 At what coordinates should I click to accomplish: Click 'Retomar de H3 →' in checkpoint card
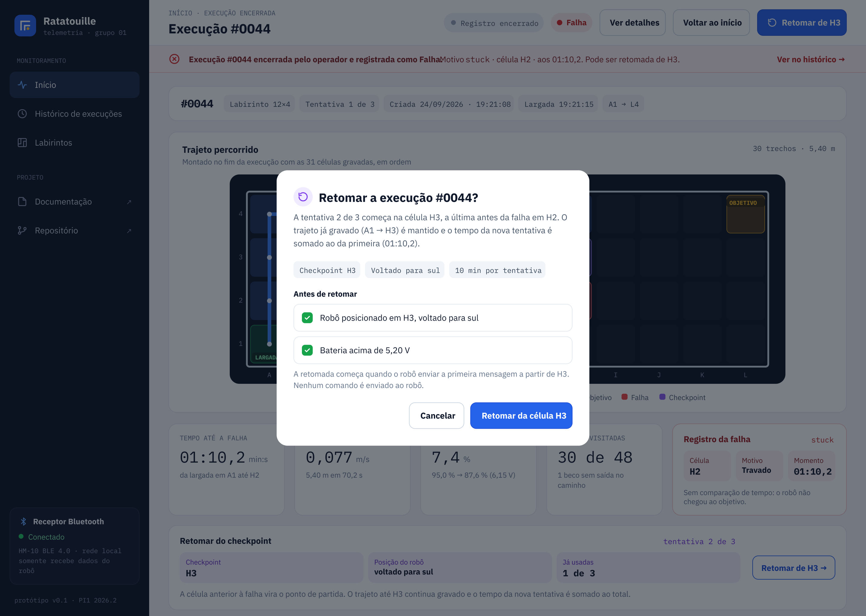[x=794, y=568]
